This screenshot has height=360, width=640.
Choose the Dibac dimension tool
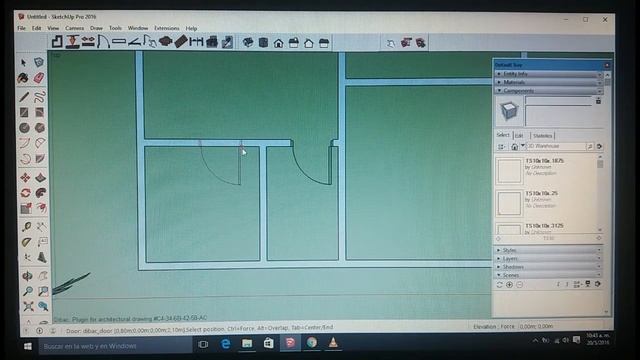click(196, 42)
